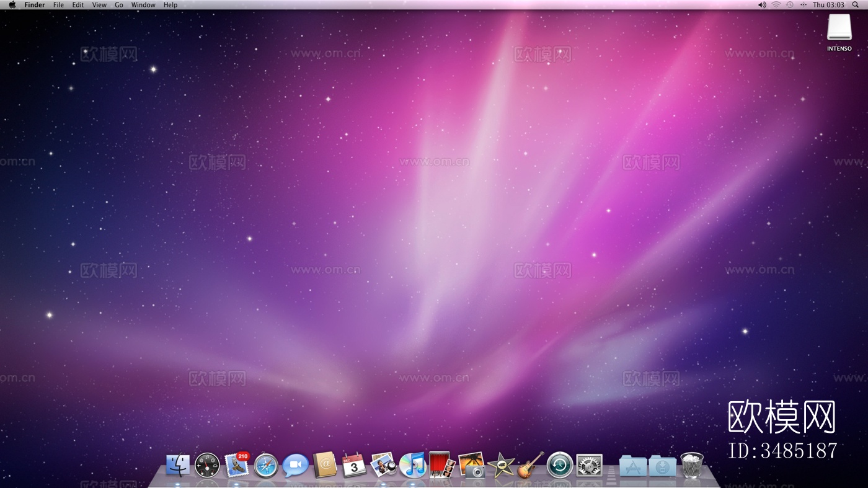The height and width of the screenshot is (488, 868).
Task: Open the View menu
Action: click(99, 5)
